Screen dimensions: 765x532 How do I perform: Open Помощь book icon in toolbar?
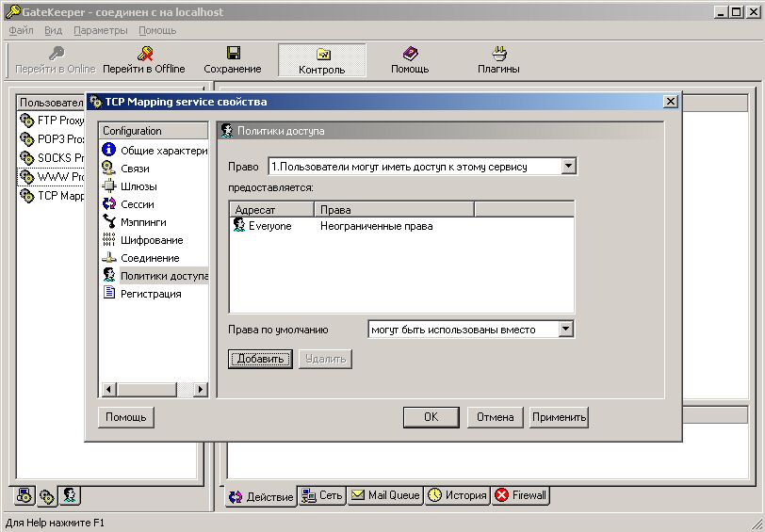pyautogui.click(x=410, y=53)
